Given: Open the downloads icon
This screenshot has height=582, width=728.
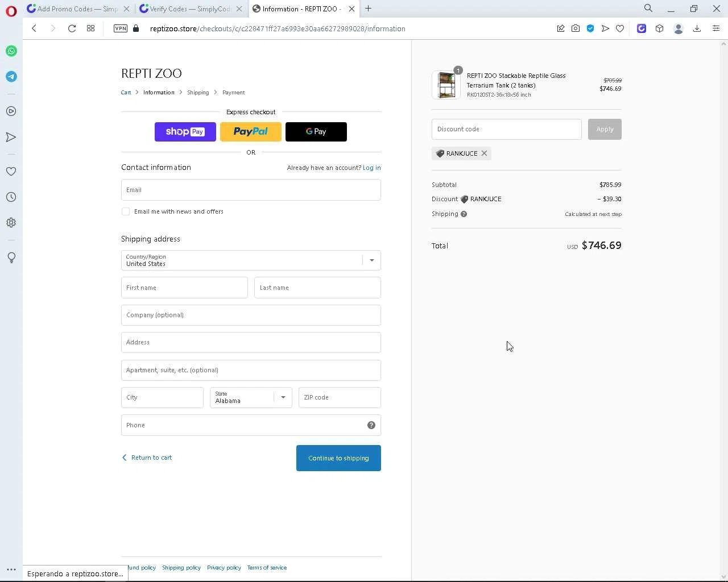Looking at the screenshot, I should coord(697,28).
